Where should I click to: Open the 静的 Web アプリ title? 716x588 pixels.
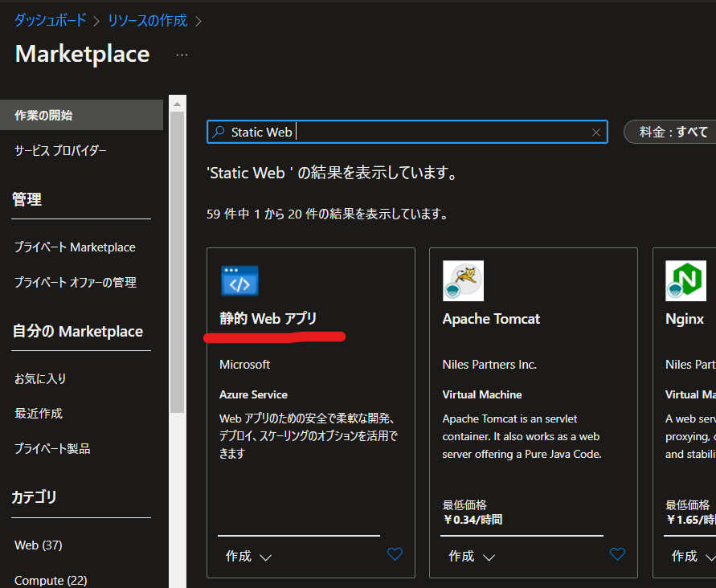268,318
